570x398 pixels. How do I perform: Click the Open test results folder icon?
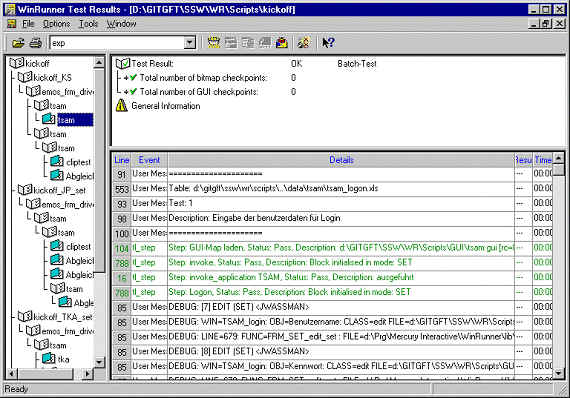tap(18, 43)
